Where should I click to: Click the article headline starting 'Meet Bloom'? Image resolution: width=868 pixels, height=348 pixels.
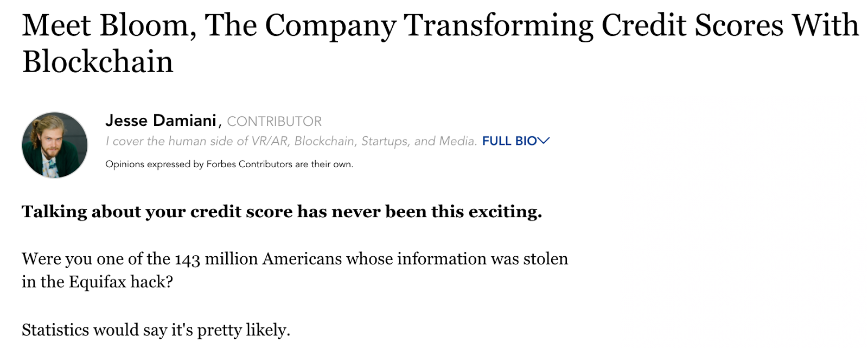[x=441, y=43]
